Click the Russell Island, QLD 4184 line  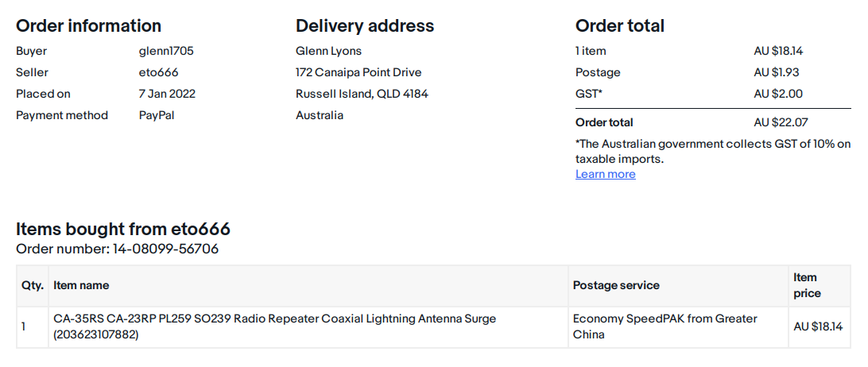(x=362, y=94)
